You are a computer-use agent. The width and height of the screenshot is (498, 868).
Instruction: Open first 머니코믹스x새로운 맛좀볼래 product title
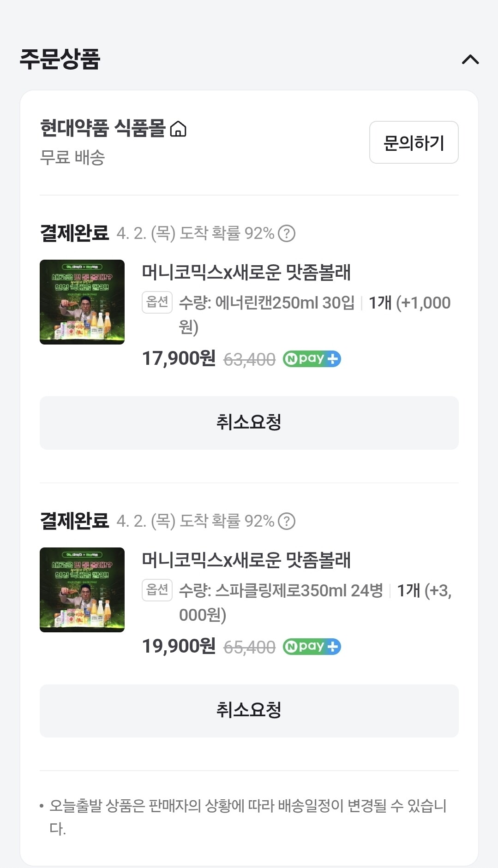tap(246, 272)
